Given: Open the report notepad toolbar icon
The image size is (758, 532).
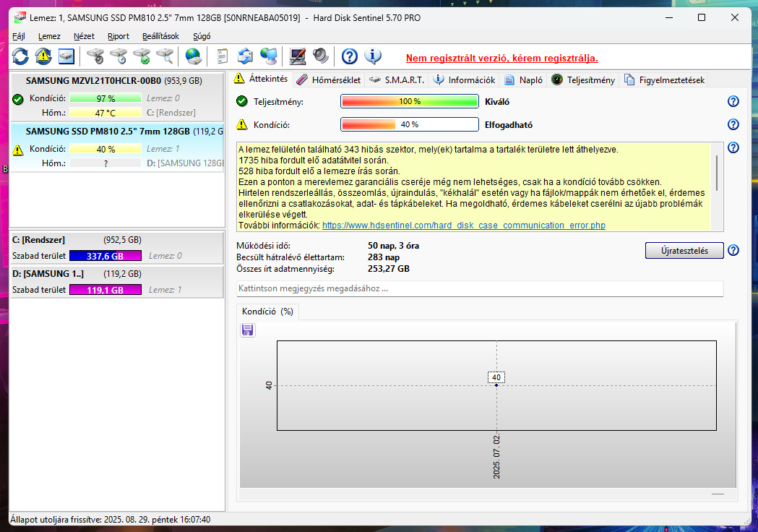Looking at the screenshot, I should [x=223, y=56].
